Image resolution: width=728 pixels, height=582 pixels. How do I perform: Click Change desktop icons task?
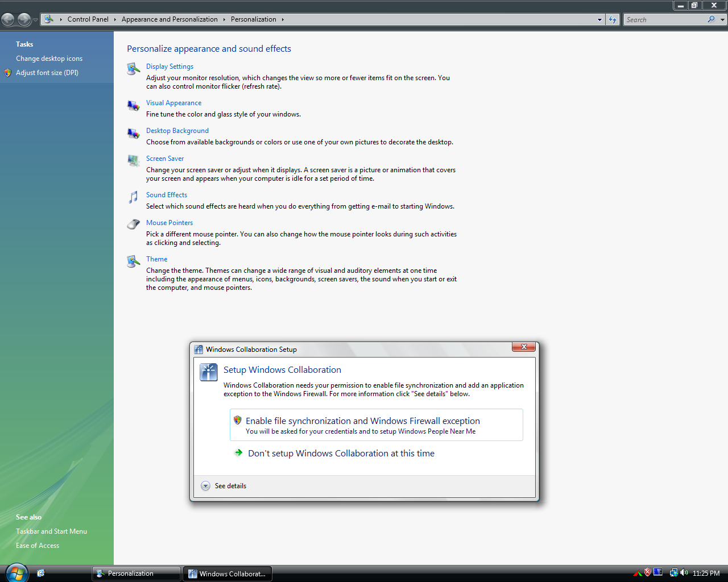[49, 59]
